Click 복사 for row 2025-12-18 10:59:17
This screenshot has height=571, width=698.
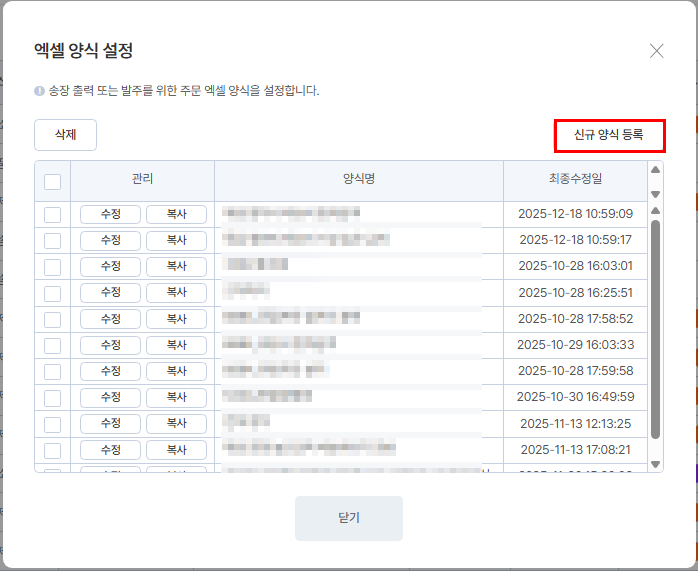pos(177,240)
